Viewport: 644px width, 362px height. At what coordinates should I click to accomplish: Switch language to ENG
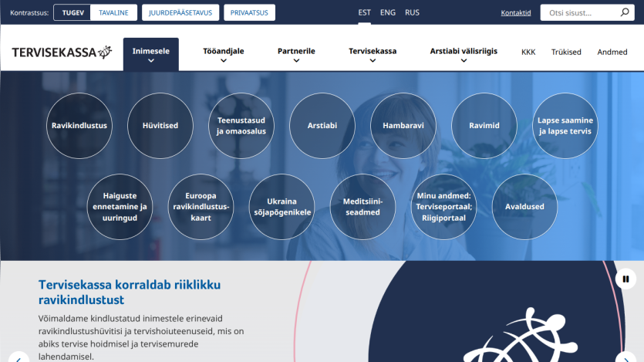[x=388, y=13]
